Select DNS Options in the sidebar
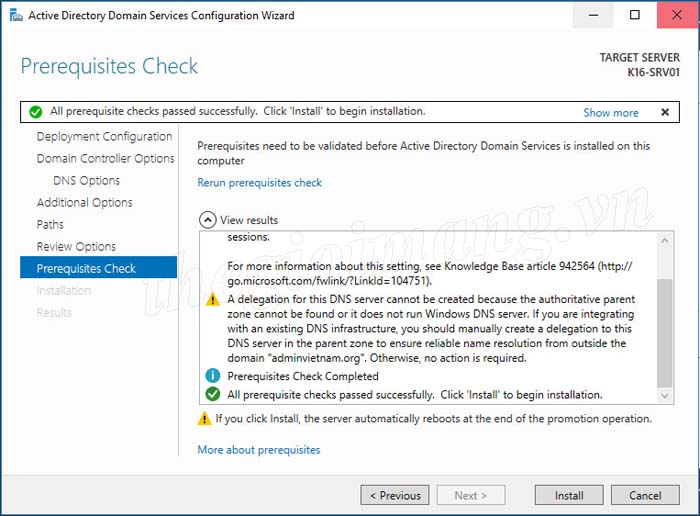Viewport: 700px width, 516px height. point(86,181)
